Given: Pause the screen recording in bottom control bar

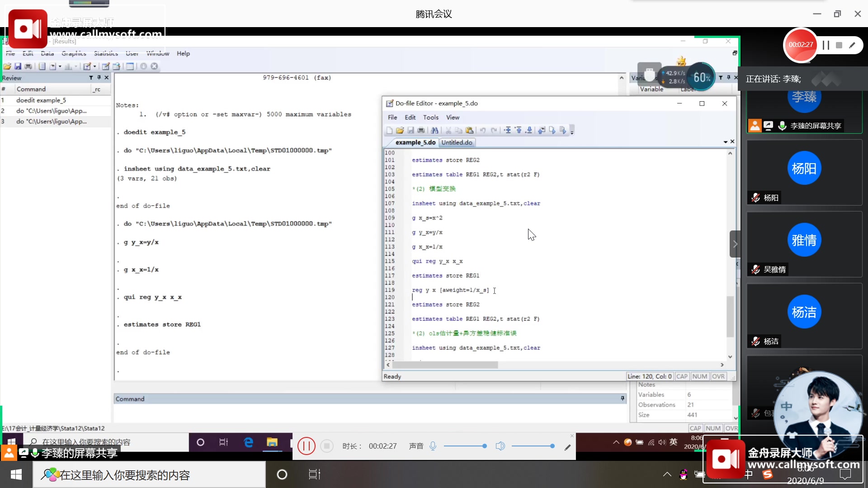Looking at the screenshot, I should (x=306, y=446).
